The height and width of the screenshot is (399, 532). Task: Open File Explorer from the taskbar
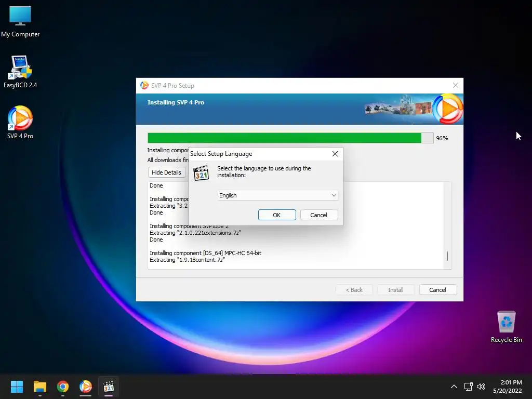tap(39, 387)
